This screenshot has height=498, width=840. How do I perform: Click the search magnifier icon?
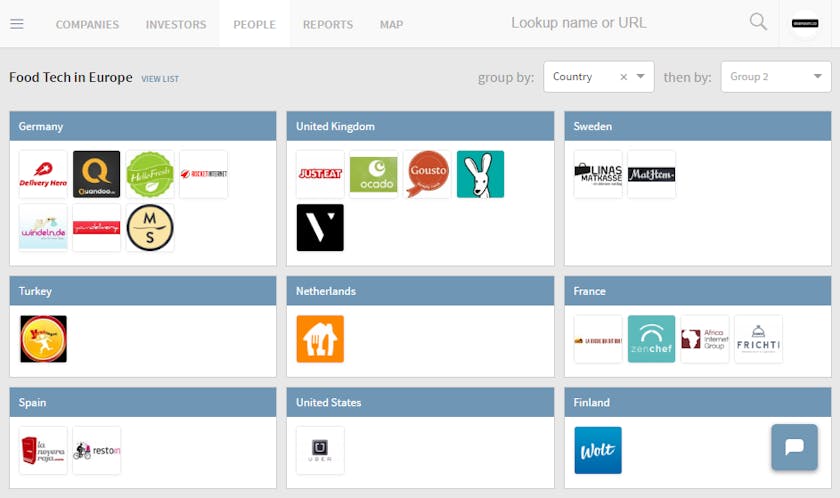(758, 23)
